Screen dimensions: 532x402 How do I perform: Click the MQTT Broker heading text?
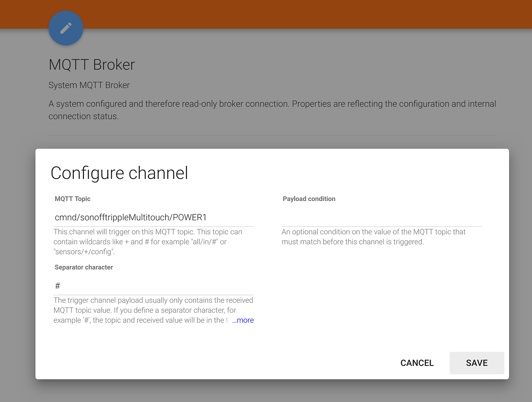pos(91,64)
